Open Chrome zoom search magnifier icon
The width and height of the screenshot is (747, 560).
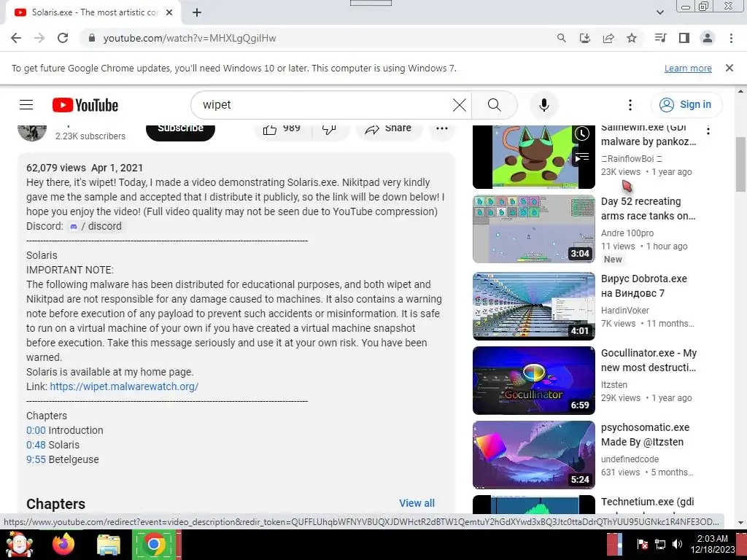pos(561,38)
